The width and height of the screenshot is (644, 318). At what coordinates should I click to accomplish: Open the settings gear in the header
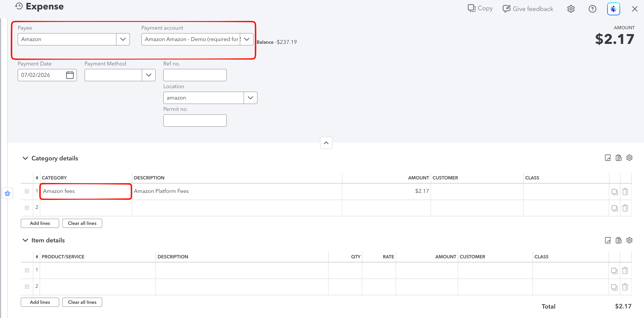[x=571, y=9]
